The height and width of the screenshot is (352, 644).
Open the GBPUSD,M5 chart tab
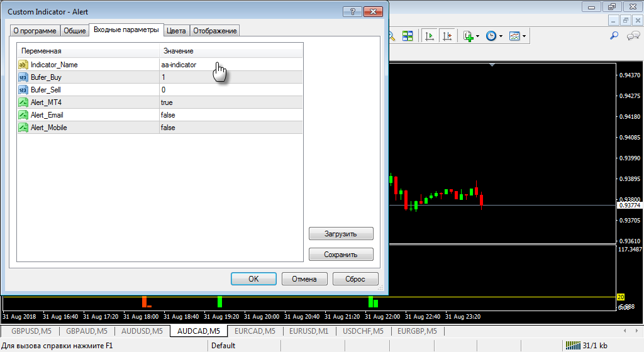31,331
